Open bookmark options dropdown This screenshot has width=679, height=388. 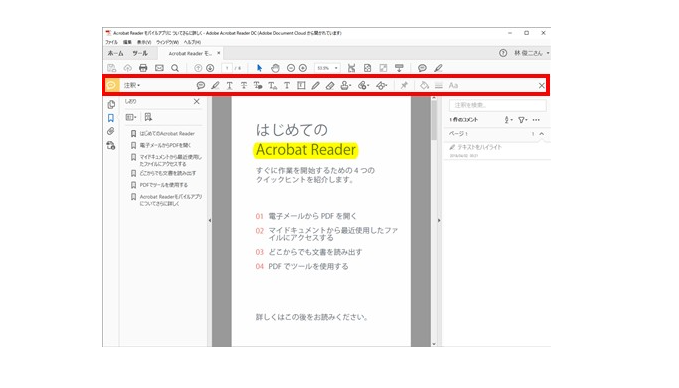pyautogui.click(x=131, y=117)
